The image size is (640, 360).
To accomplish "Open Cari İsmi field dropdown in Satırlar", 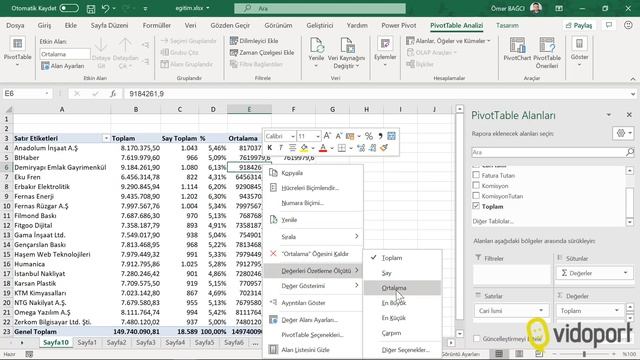I will point(541,311).
